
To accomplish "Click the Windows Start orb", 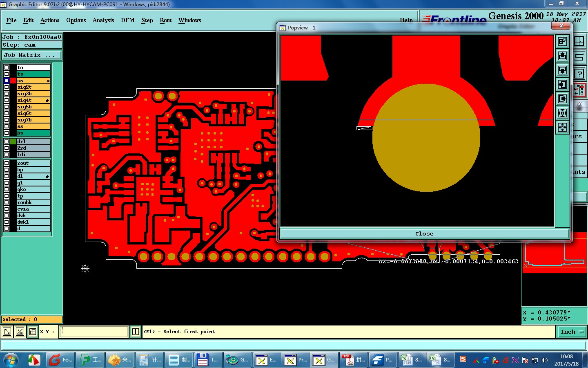I will [11, 360].
